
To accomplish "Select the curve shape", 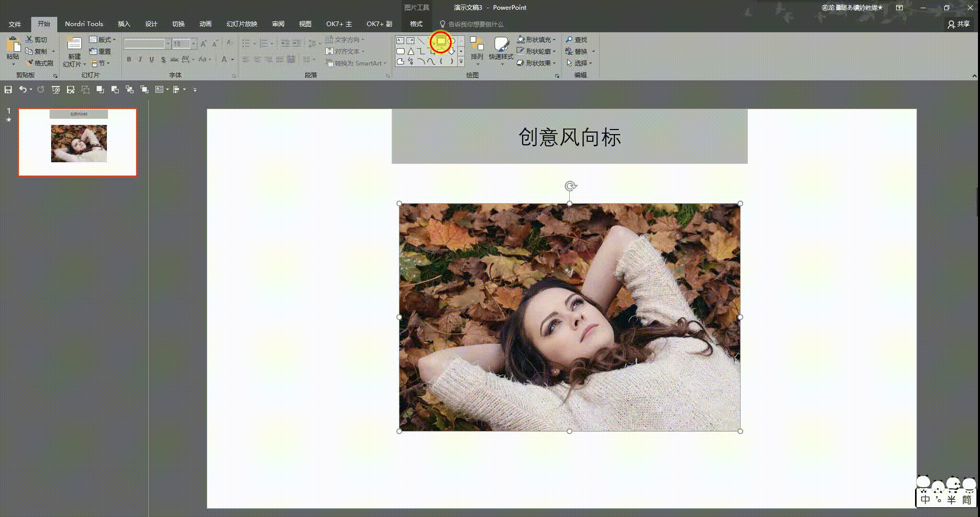I will click(x=431, y=61).
